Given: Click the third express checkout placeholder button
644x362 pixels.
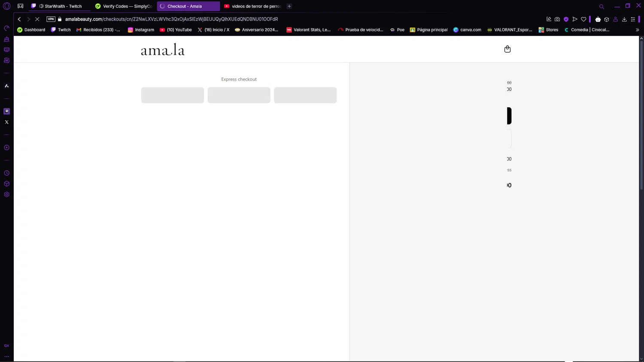Looking at the screenshot, I should tap(305, 95).
